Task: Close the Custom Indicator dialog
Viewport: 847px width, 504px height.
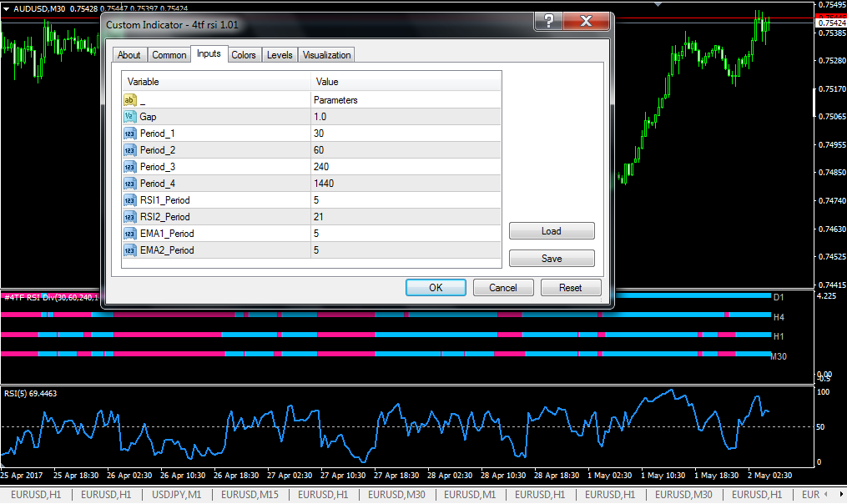Action: pos(586,21)
